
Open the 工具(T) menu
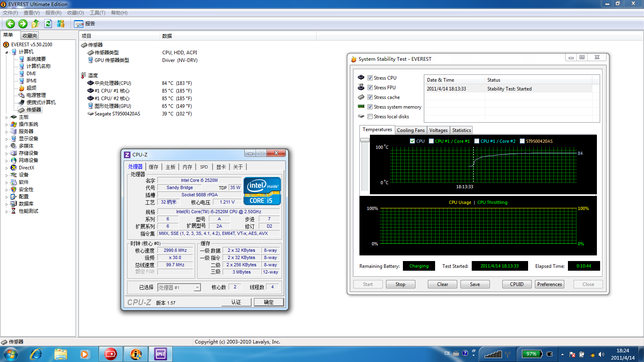[97, 13]
